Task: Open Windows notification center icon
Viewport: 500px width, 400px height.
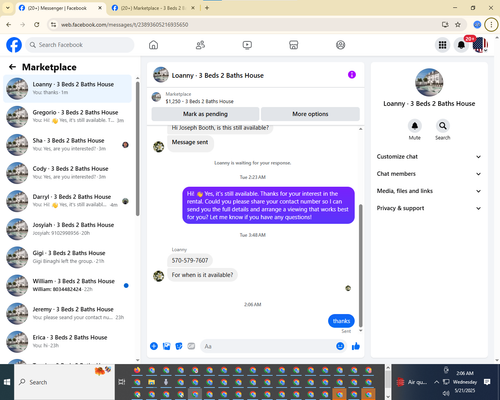Action: point(487,382)
